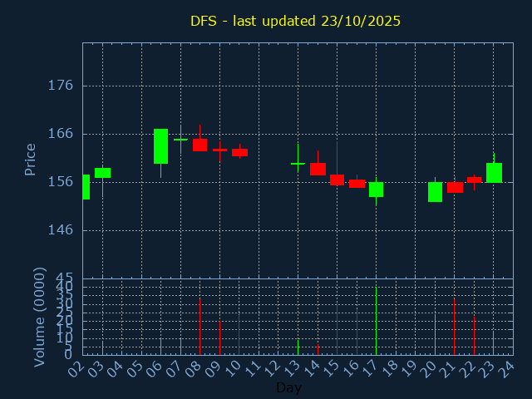Select the green candlestick on day 17
Image resolution: width=532 pixels, height=399 pixels.
(x=376, y=190)
